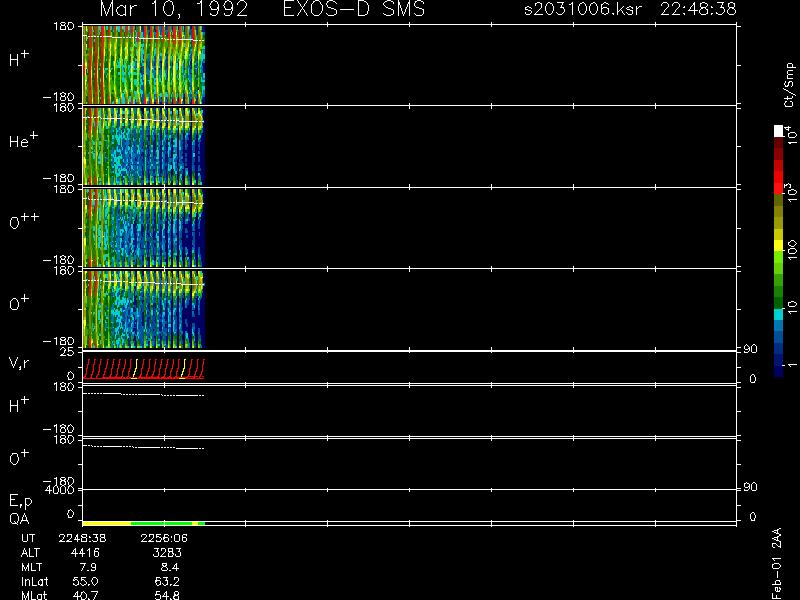Click the InLat value '63.2'
This screenshot has height=600, width=800.
point(167,581)
